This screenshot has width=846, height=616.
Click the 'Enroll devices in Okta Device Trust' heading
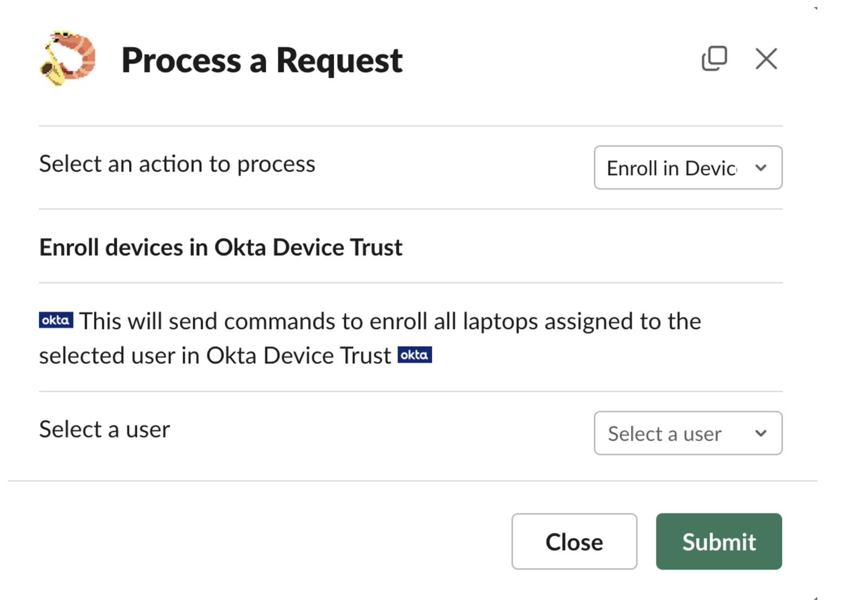pos(220,247)
